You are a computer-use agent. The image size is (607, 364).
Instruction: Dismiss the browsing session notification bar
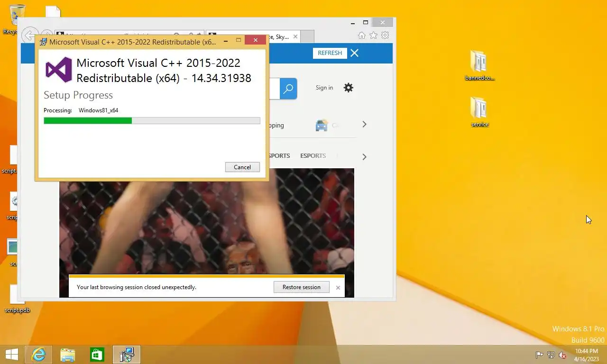338,287
